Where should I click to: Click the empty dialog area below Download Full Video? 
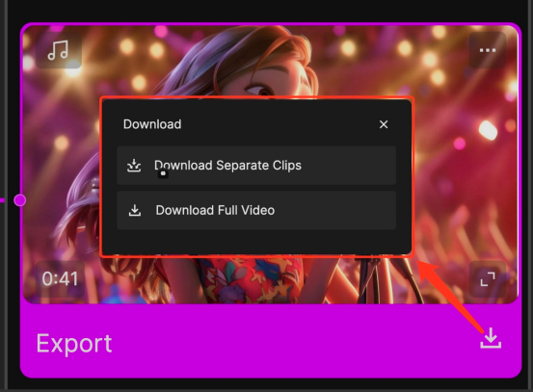pos(256,242)
